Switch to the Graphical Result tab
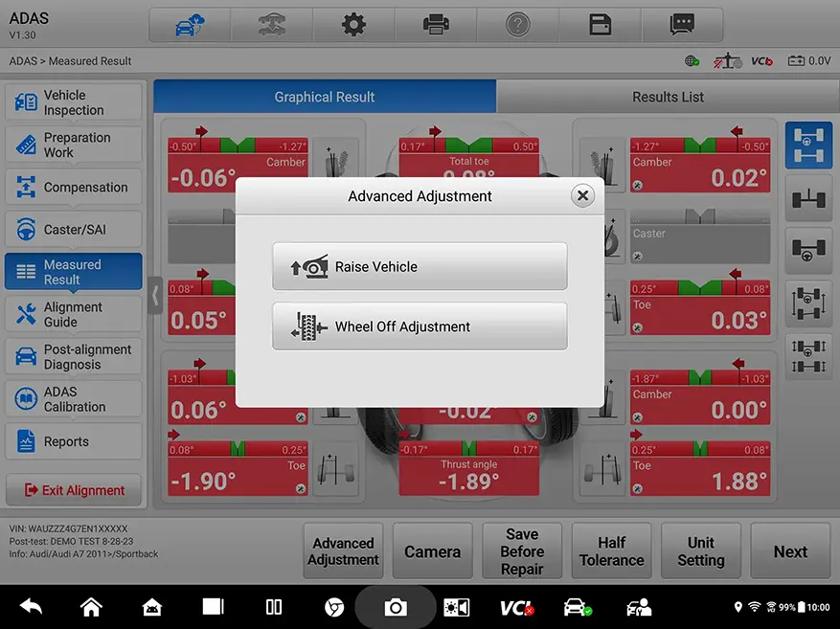Screen dimensions: 840x629 tap(325, 97)
